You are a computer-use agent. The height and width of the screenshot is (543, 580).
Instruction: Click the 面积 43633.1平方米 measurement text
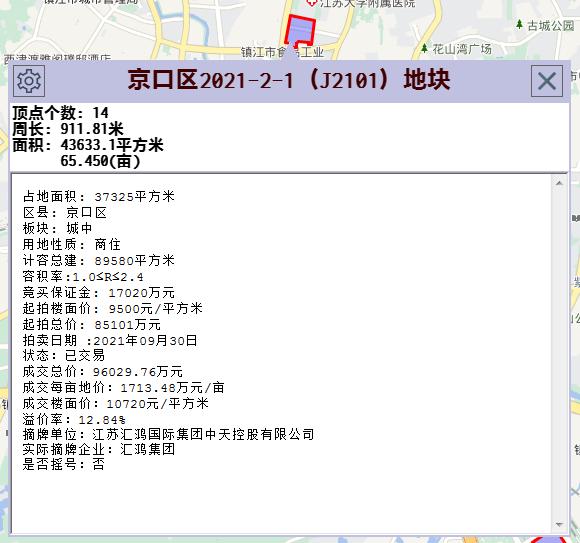click(88, 145)
